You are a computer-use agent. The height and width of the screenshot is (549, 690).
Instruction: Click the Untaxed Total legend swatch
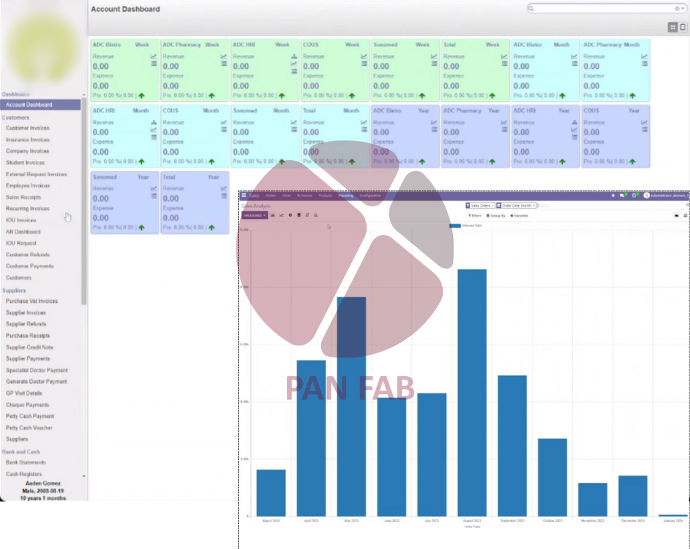(x=455, y=226)
